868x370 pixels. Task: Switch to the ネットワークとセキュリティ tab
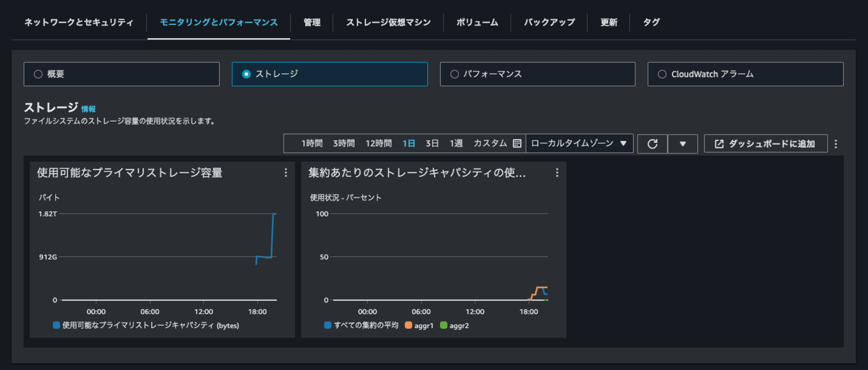79,22
